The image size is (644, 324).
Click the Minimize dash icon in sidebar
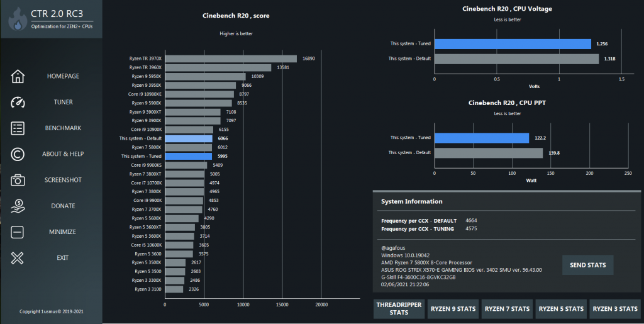point(17,232)
